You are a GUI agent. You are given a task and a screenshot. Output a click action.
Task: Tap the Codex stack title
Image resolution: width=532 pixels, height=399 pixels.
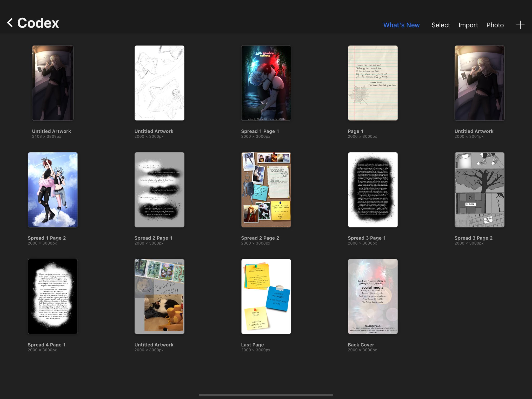[x=38, y=23]
